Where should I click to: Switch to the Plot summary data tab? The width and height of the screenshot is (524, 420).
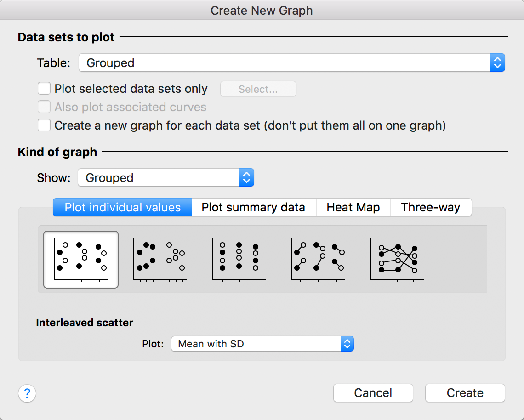253,207
